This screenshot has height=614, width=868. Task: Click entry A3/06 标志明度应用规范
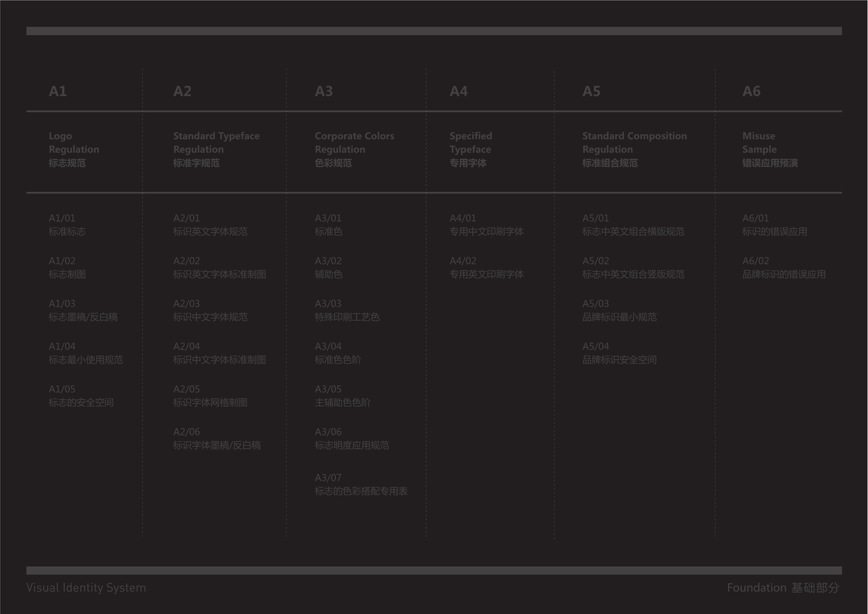[352, 439]
